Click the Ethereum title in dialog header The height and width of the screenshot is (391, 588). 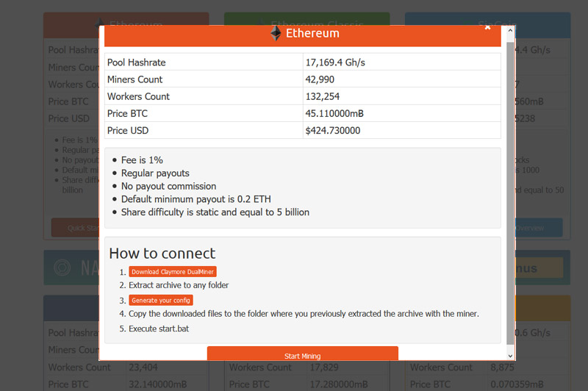coord(312,33)
